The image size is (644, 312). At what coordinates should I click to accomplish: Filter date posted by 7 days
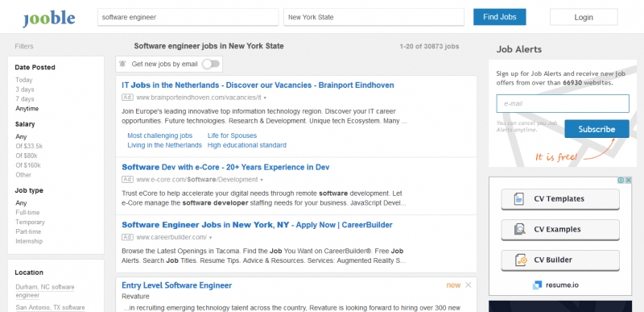point(25,98)
